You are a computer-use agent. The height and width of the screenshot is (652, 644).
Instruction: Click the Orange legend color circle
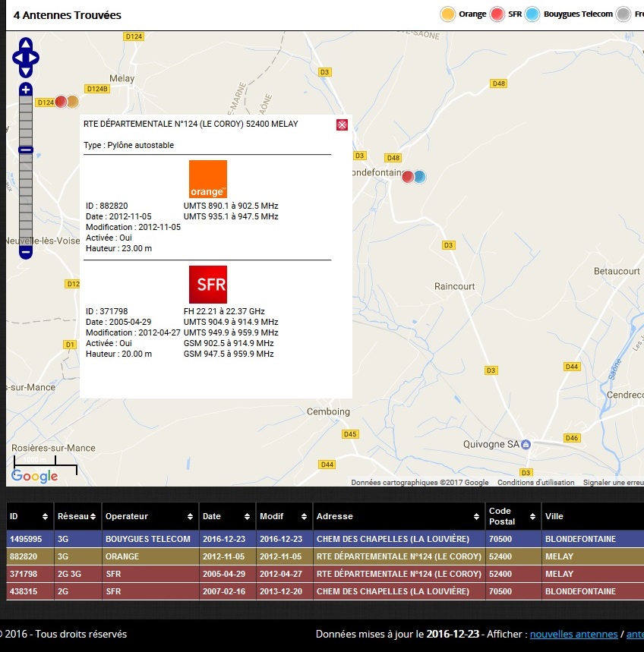coord(447,14)
